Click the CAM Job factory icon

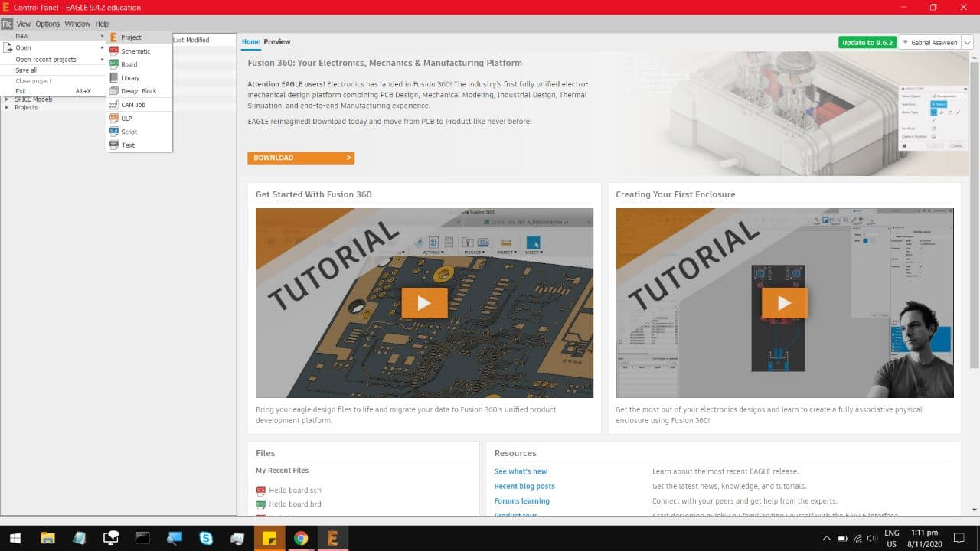113,104
